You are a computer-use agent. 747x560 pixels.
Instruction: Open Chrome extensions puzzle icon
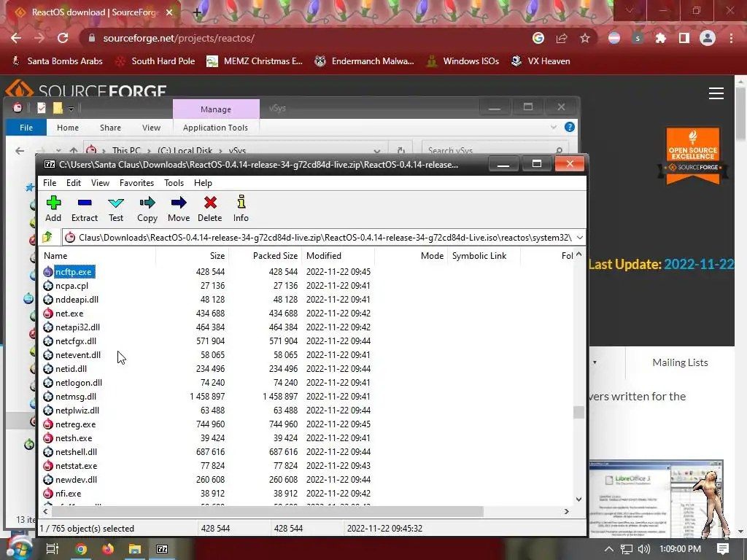click(x=661, y=38)
